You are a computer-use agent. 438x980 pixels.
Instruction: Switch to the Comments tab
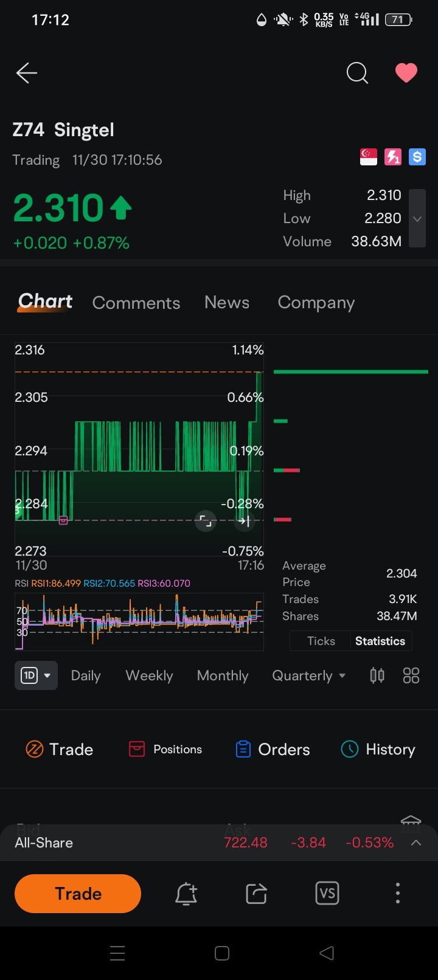136,303
